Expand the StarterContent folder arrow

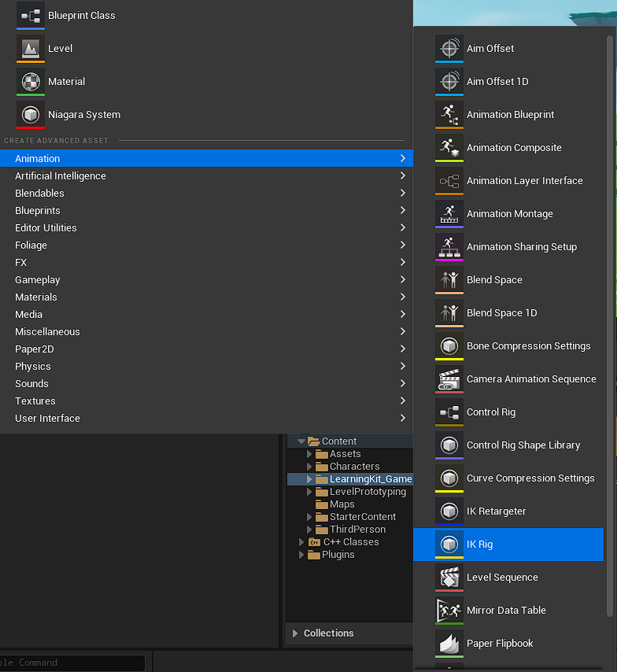(309, 517)
